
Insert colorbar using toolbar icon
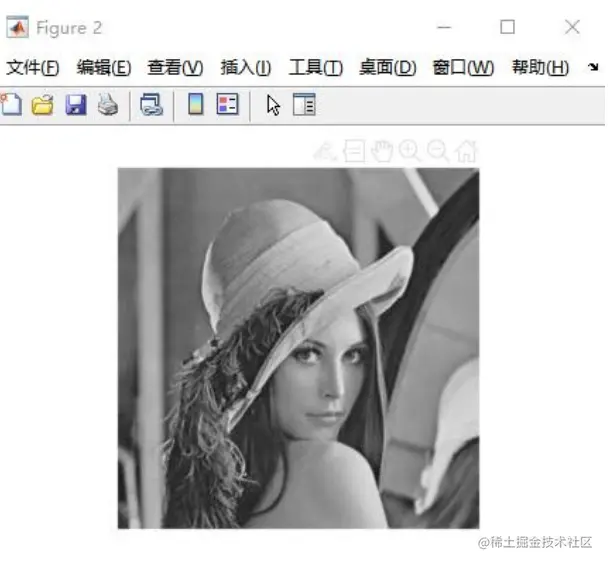[196, 104]
